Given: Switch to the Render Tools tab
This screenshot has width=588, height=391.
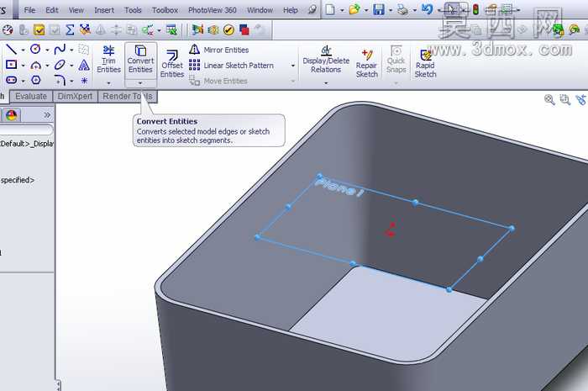Looking at the screenshot, I should coord(128,97).
